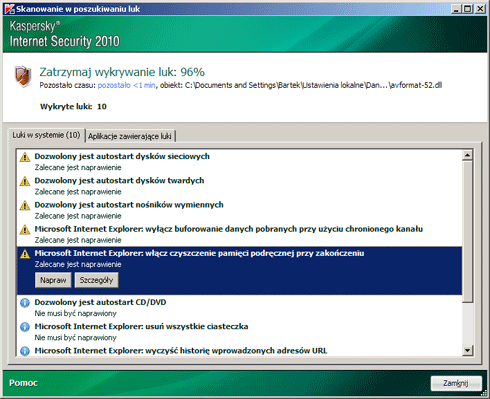Click the list scrollbar up arrow
The width and height of the screenshot is (490, 399).
468,155
